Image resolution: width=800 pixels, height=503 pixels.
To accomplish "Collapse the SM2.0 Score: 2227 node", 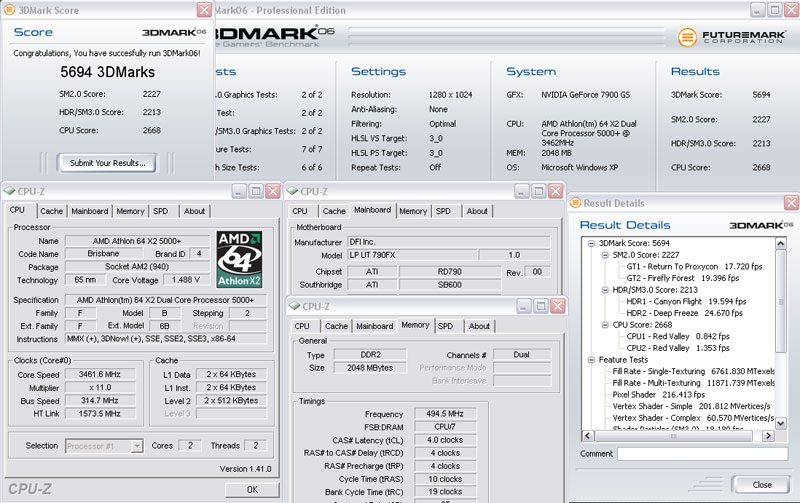I will [x=605, y=255].
